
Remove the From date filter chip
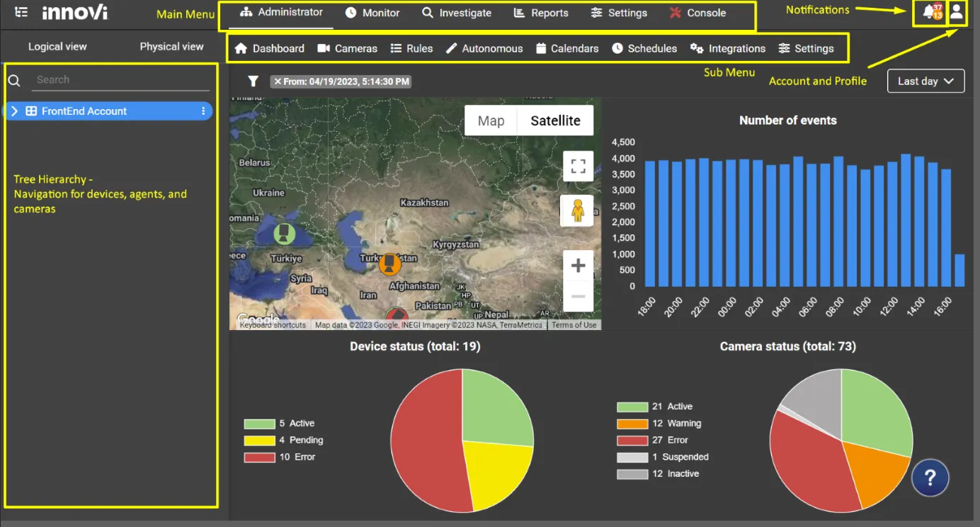tap(278, 81)
